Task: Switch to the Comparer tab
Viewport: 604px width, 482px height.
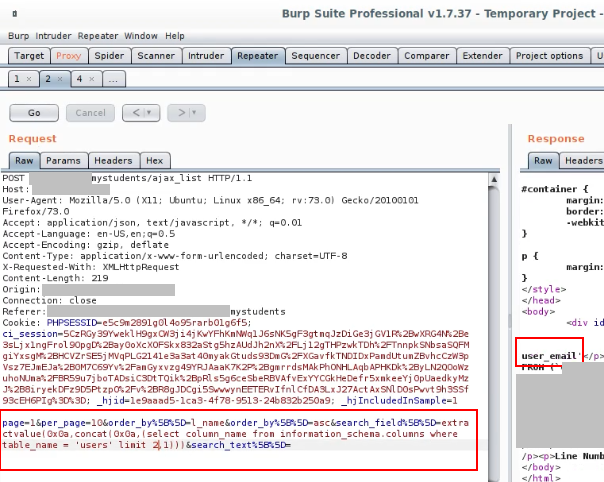Action: (x=427, y=56)
